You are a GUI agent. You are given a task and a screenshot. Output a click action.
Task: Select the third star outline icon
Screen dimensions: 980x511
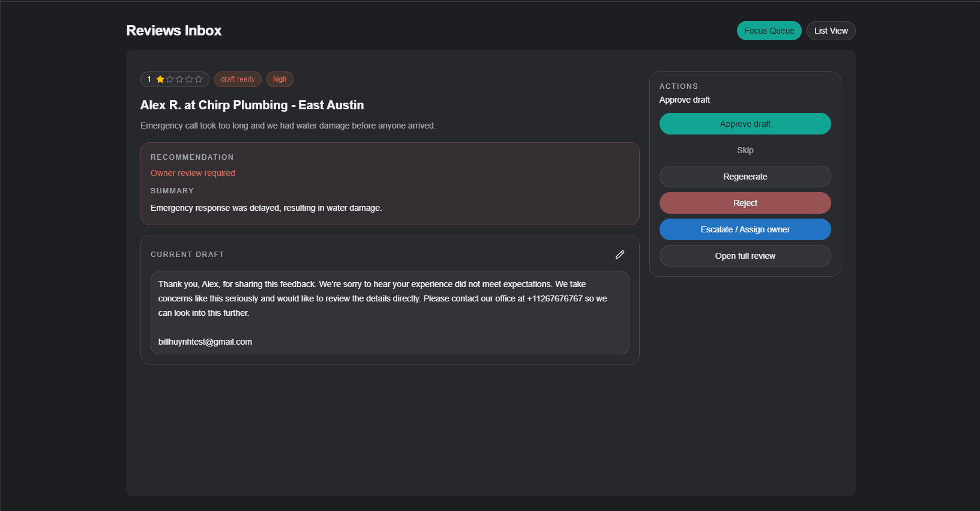pyautogui.click(x=180, y=79)
